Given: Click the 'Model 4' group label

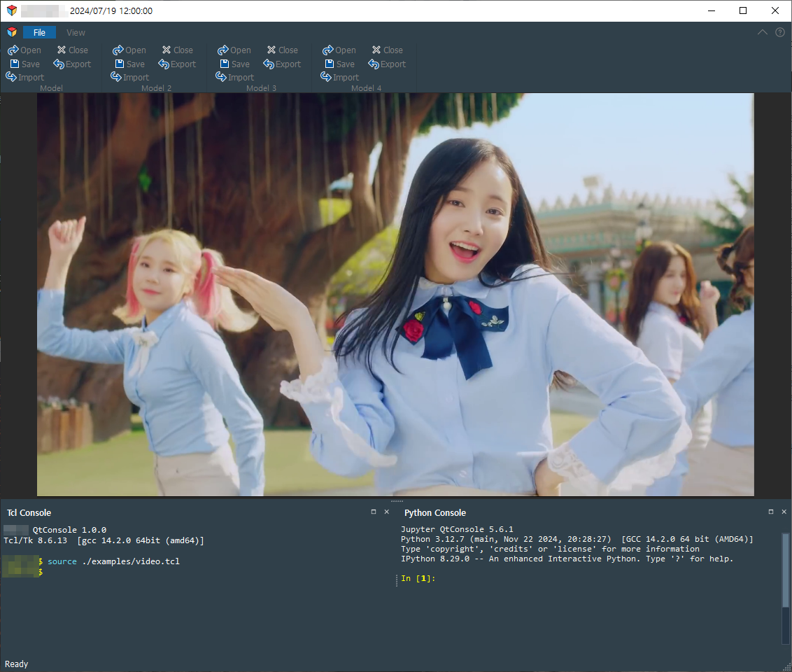Looking at the screenshot, I should tap(366, 88).
